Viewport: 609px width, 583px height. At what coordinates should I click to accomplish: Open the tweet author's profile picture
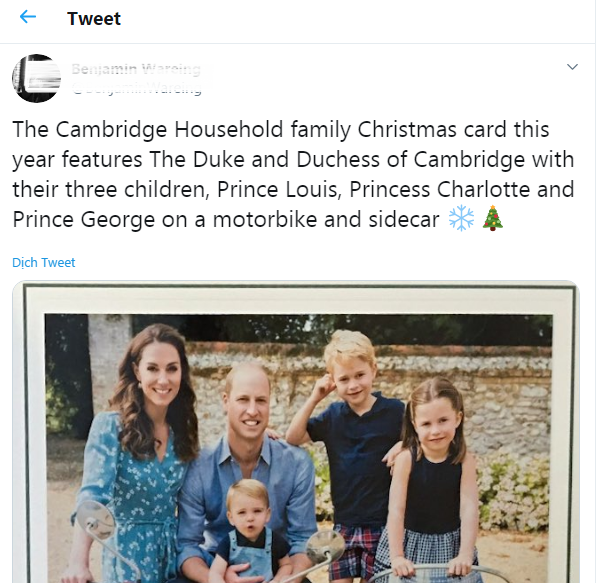pyautogui.click(x=36, y=78)
